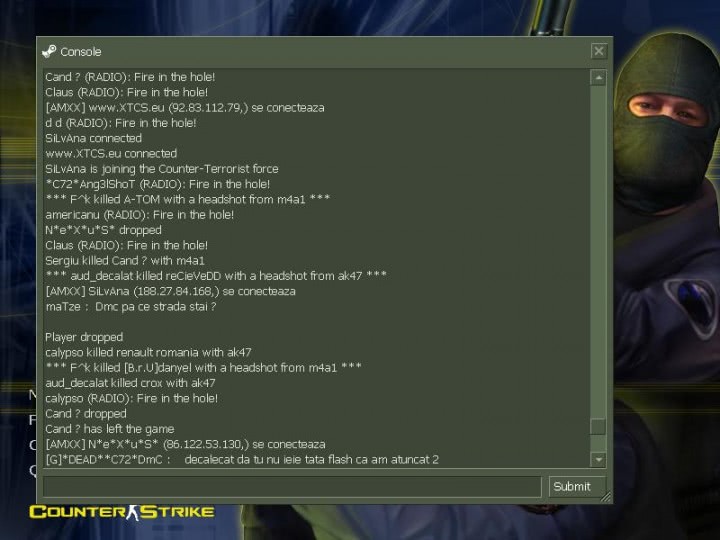Click the resize grip at console corner
720x540 pixels.
point(606,496)
